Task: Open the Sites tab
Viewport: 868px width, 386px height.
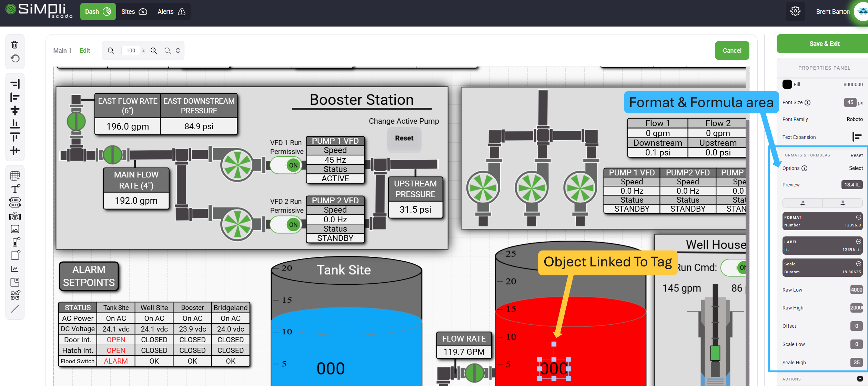Action: click(x=134, y=12)
